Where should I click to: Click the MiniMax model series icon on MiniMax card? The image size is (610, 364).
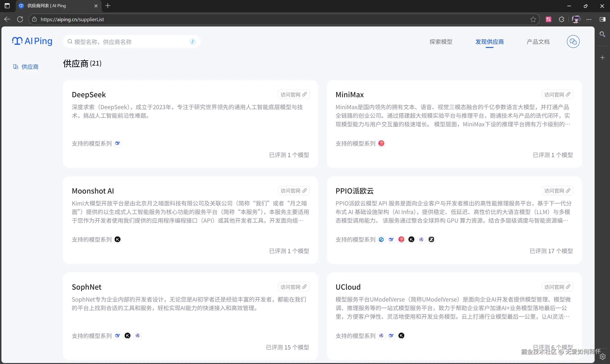(381, 143)
